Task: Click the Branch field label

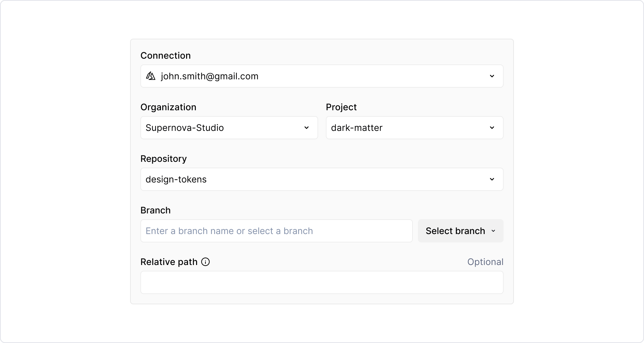Action: click(x=155, y=210)
